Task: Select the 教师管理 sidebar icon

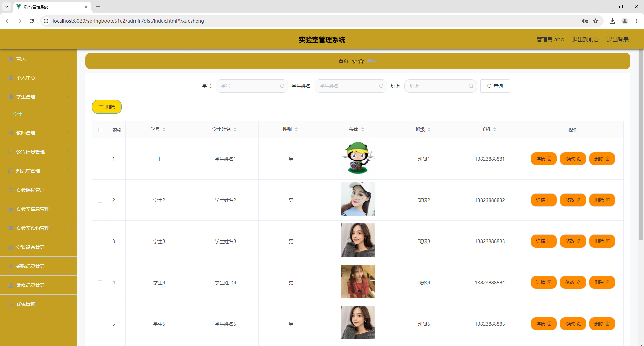Action: (x=11, y=132)
